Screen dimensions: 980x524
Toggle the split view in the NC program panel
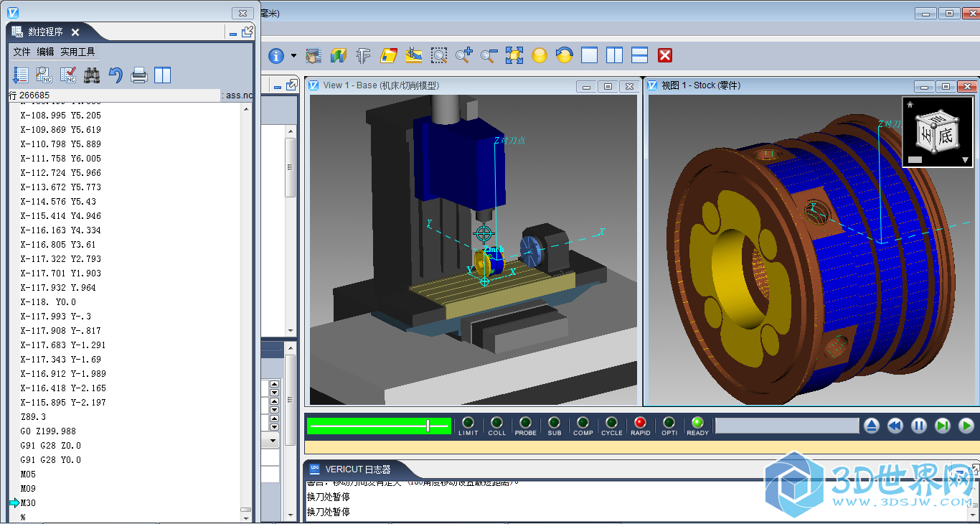[163, 75]
